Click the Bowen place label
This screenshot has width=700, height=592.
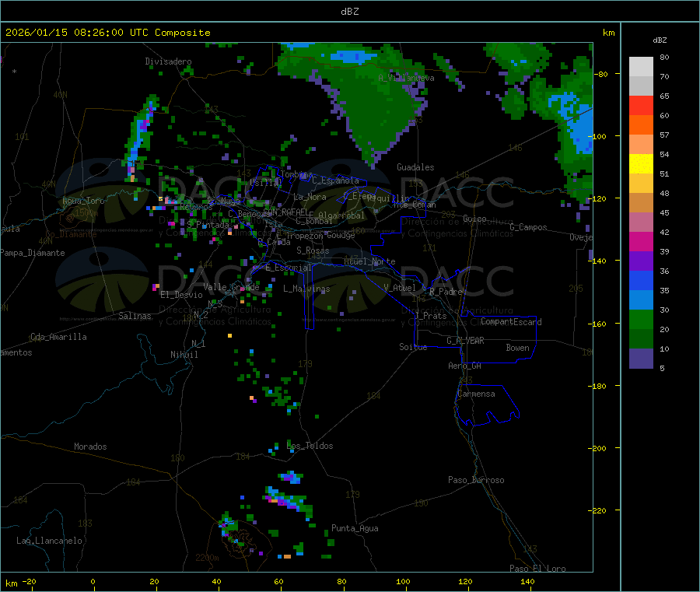(518, 348)
